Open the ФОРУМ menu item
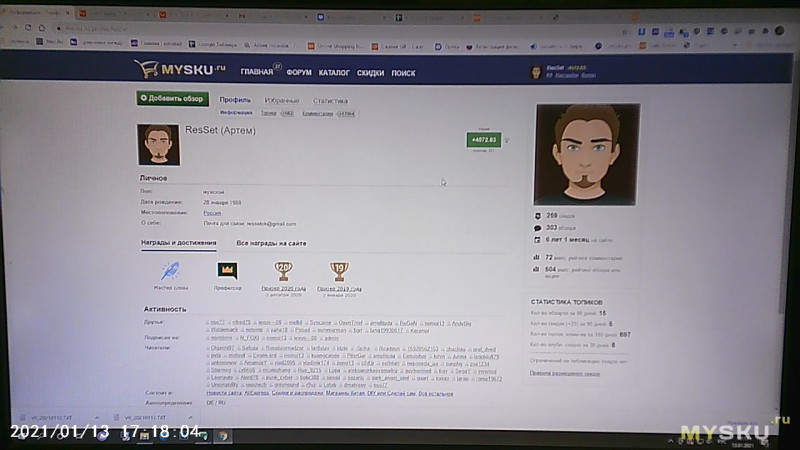The image size is (800, 450). click(299, 73)
